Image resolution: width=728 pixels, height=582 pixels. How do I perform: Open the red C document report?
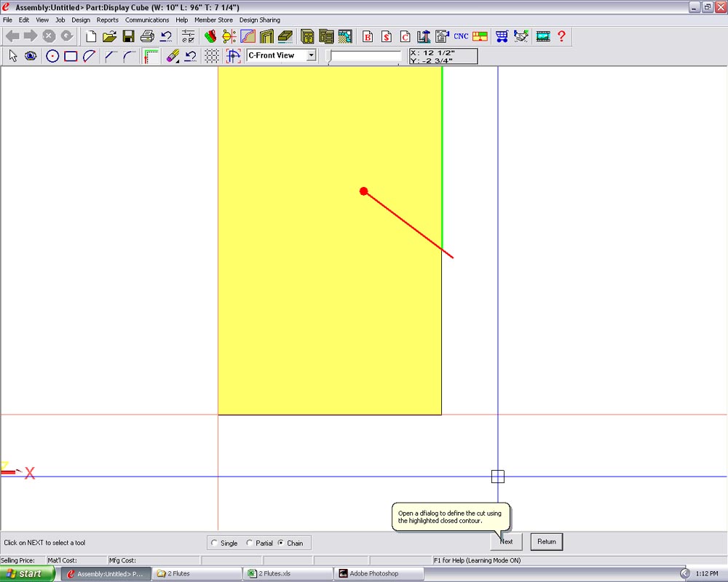click(405, 36)
